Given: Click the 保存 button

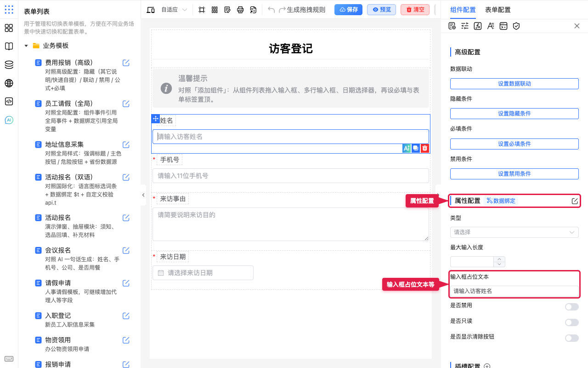Looking at the screenshot, I should click(348, 10).
